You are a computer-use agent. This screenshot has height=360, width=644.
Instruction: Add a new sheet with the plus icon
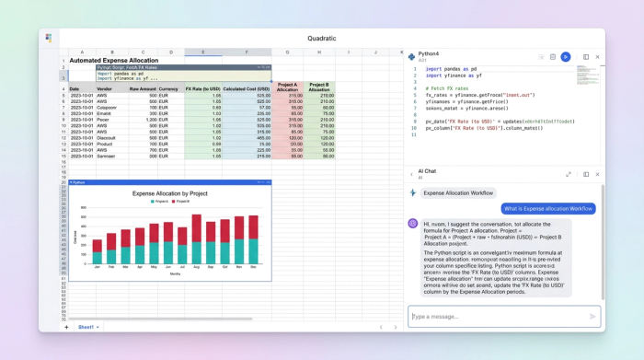click(x=66, y=327)
